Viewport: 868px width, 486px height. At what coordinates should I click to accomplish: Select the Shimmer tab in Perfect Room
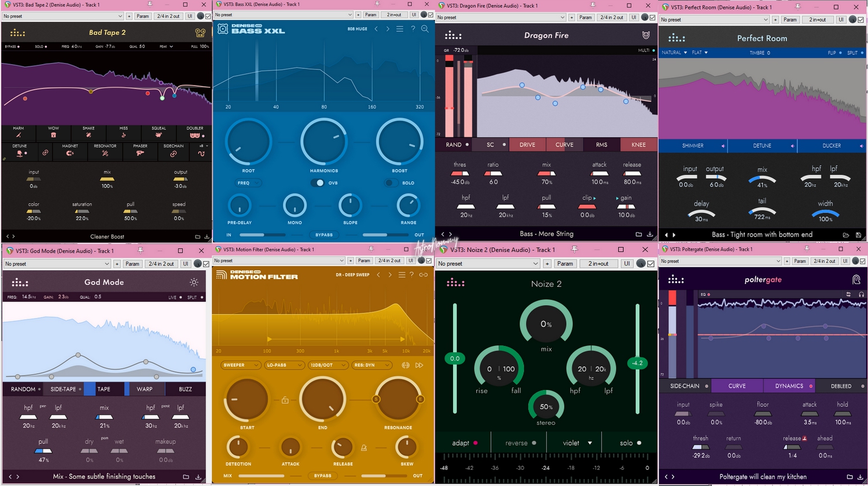pos(693,146)
